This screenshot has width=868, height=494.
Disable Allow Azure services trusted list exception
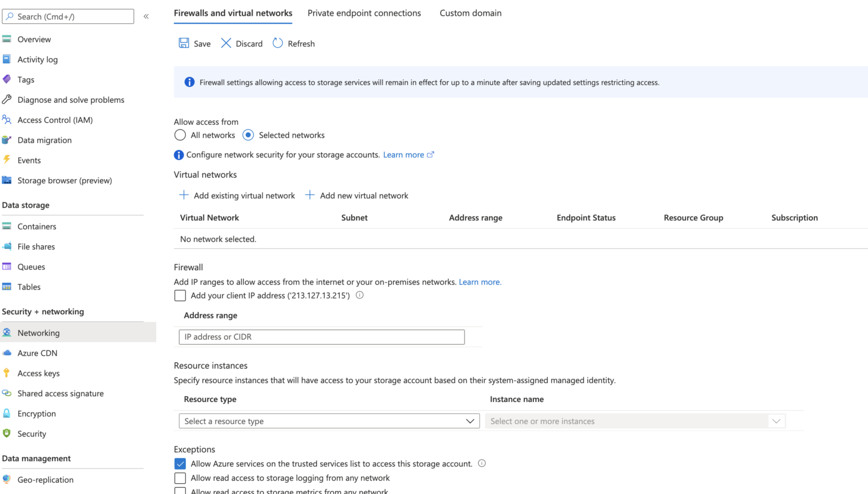[180, 463]
